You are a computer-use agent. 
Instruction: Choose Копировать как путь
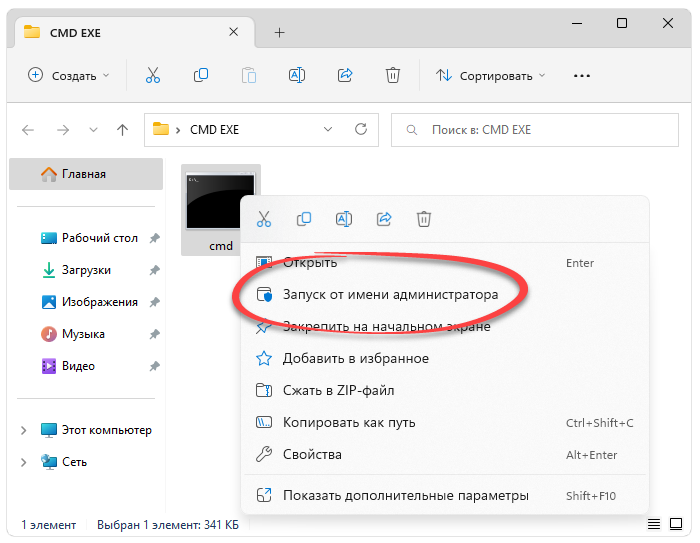tap(445, 422)
